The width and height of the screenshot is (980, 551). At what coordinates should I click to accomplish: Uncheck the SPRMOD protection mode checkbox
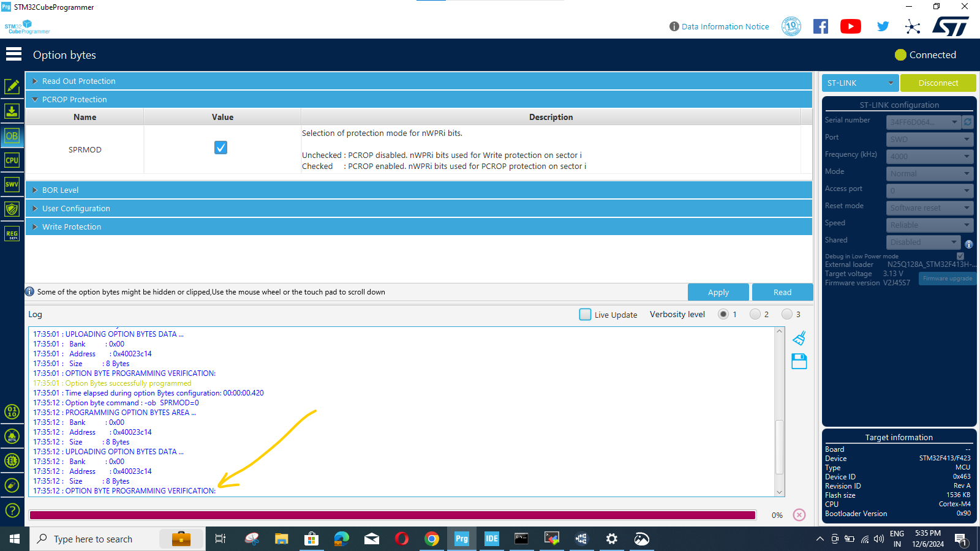[221, 148]
